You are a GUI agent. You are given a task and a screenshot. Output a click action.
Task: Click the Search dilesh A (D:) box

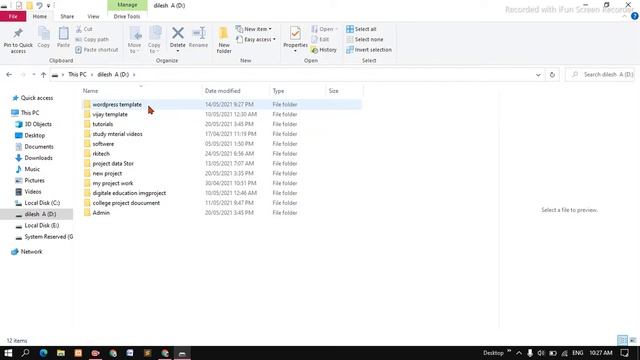click(x=600, y=75)
